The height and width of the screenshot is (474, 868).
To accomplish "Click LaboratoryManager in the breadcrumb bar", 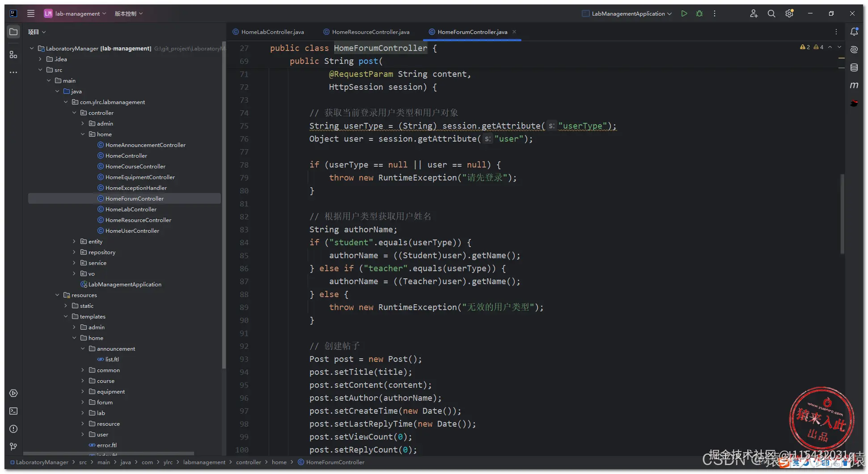I will (39, 462).
